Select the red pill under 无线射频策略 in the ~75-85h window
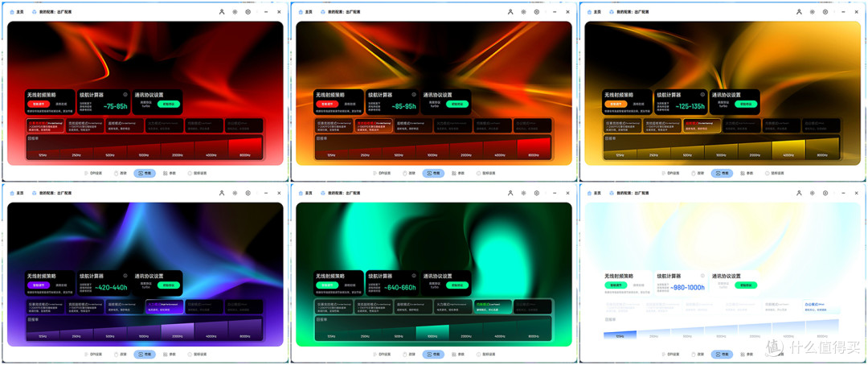Viewport: 868px width, 365px height. pyautogui.click(x=39, y=104)
